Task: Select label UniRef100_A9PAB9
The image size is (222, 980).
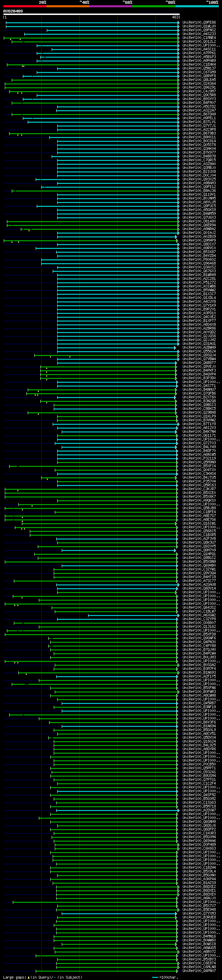Action: 199,60
